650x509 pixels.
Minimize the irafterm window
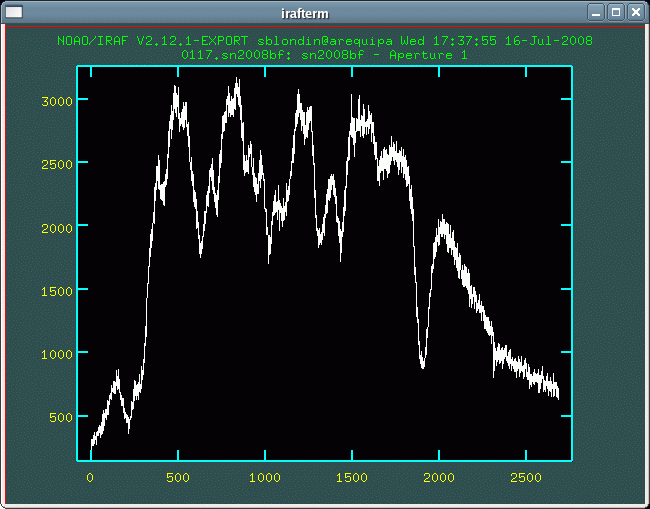(596, 12)
